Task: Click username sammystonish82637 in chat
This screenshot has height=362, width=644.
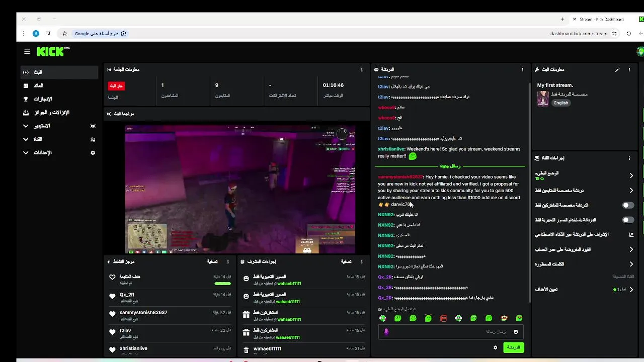Action: coord(400,177)
